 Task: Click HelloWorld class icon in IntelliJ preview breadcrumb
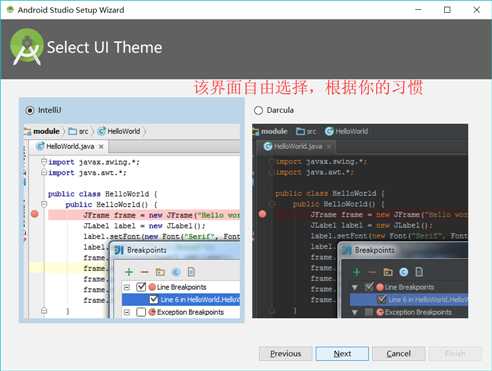tap(102, 131)
